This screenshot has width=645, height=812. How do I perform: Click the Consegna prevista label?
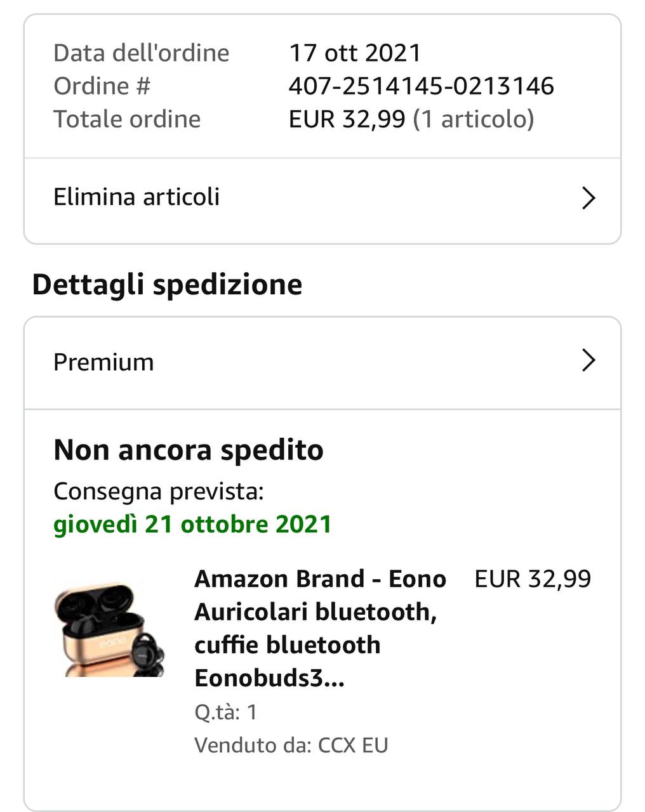coord(158,491)
